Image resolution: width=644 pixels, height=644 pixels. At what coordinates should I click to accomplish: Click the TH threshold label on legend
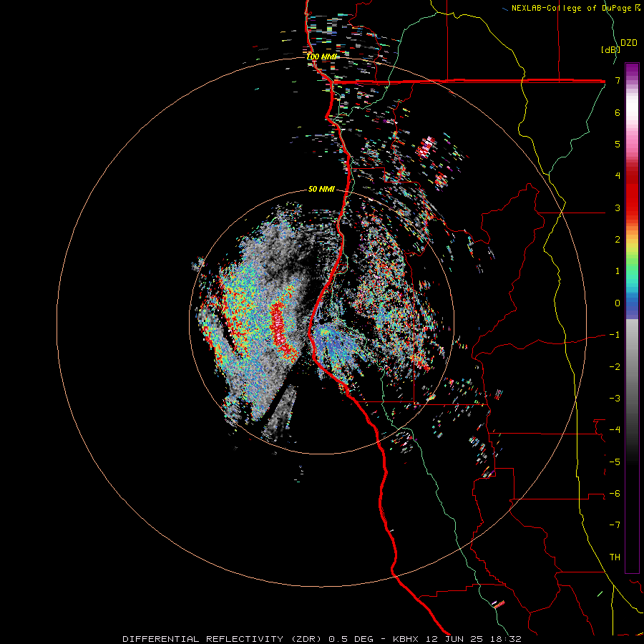(615, 557)
